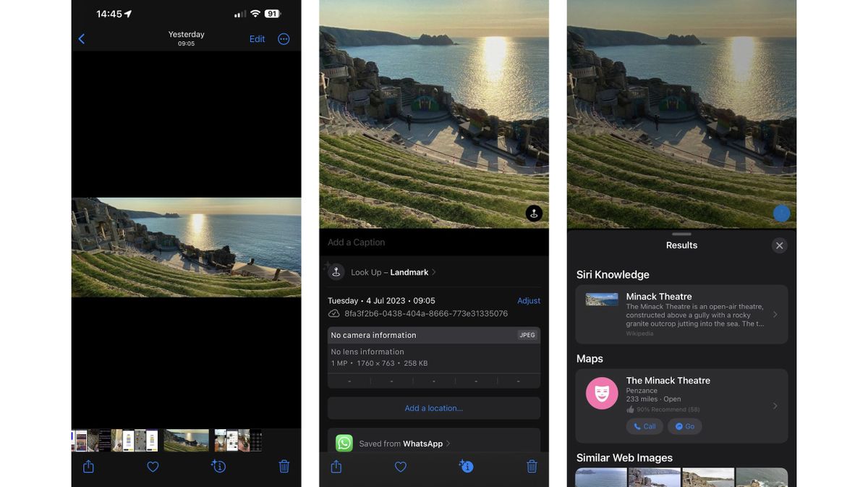This screenshot has width=868, height=487.
Task: Tap the Visual Look Up landmark badge
Action: [x=533, y=212]
